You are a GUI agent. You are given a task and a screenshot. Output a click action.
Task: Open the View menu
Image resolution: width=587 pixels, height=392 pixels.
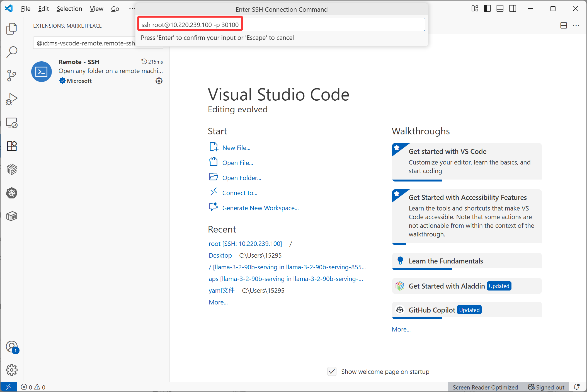click(x=96, y=9)
